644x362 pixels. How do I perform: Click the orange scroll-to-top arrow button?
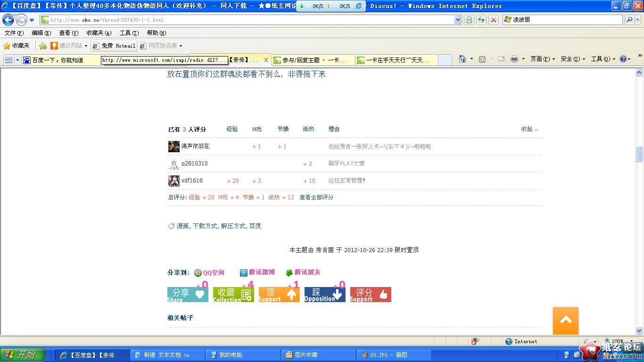(565, 321)
